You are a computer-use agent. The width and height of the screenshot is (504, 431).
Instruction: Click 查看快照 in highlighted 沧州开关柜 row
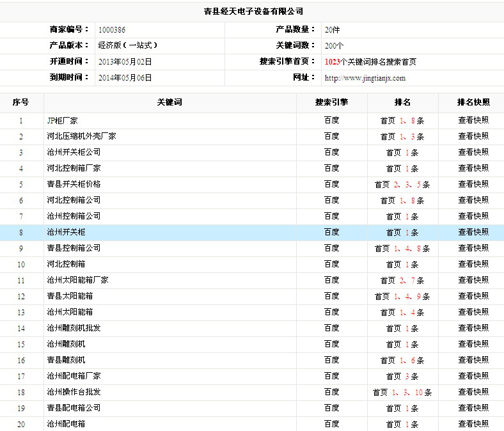pos(473,232)
